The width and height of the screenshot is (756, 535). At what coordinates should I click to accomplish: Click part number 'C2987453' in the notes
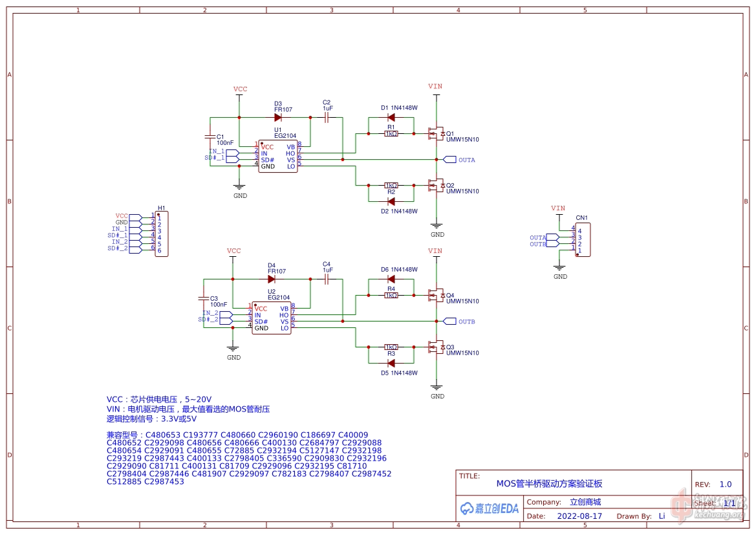164,481
